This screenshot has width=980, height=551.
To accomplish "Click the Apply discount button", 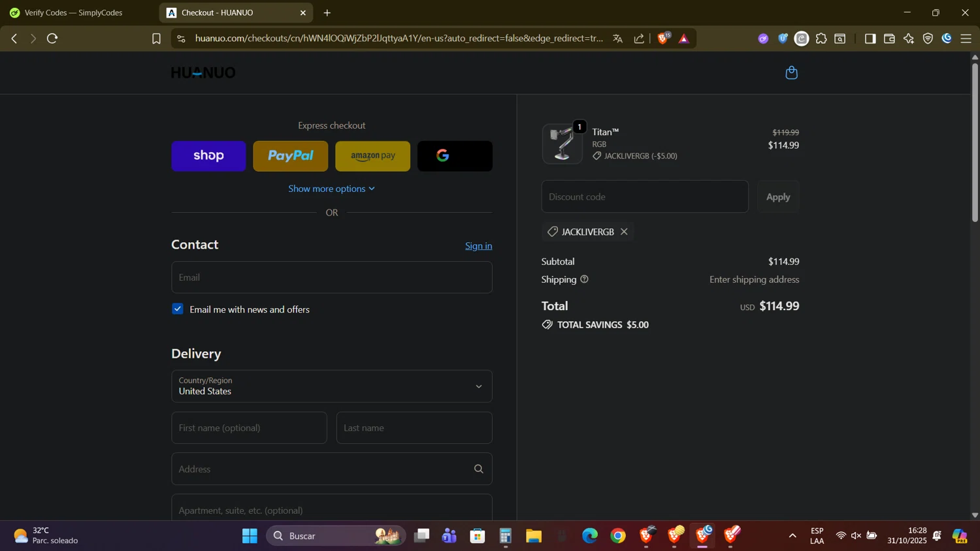I will tap(777, 197).
